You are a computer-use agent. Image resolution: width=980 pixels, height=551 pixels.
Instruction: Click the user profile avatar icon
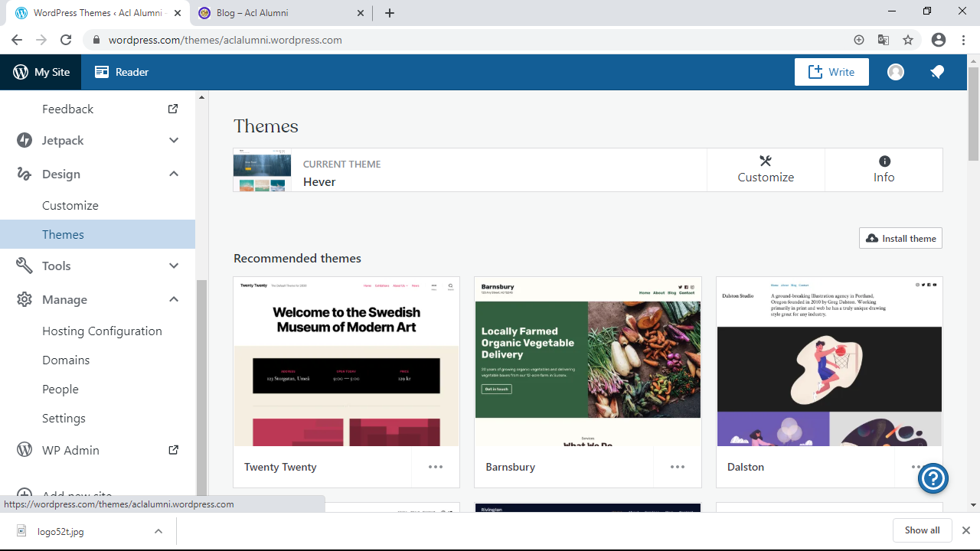[x=896, y=72]
